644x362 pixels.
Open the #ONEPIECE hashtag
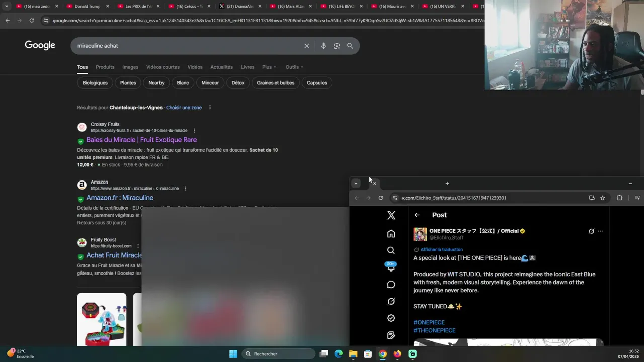coord(429,322)
